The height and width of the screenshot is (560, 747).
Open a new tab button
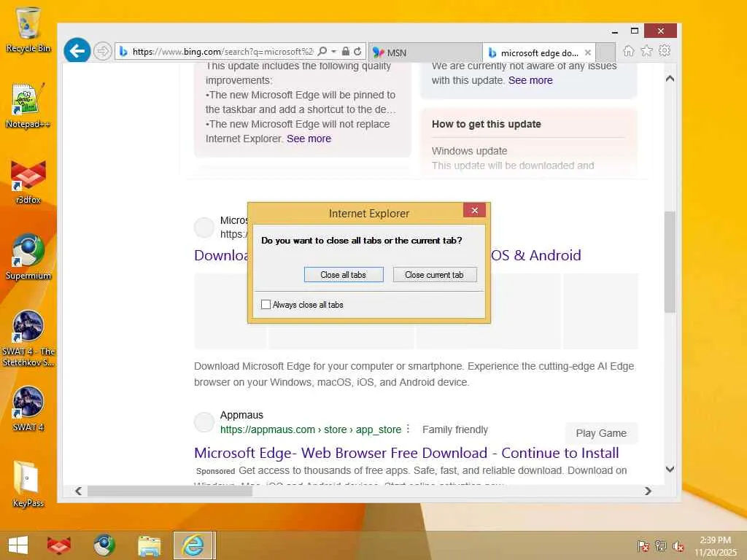click(x=605, y=52)
